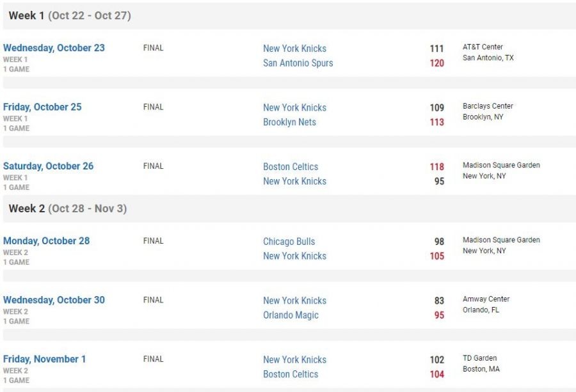Click the Chicago Bulls team link
The width and height of the screenshot is (576, 392).
point(289,242)
